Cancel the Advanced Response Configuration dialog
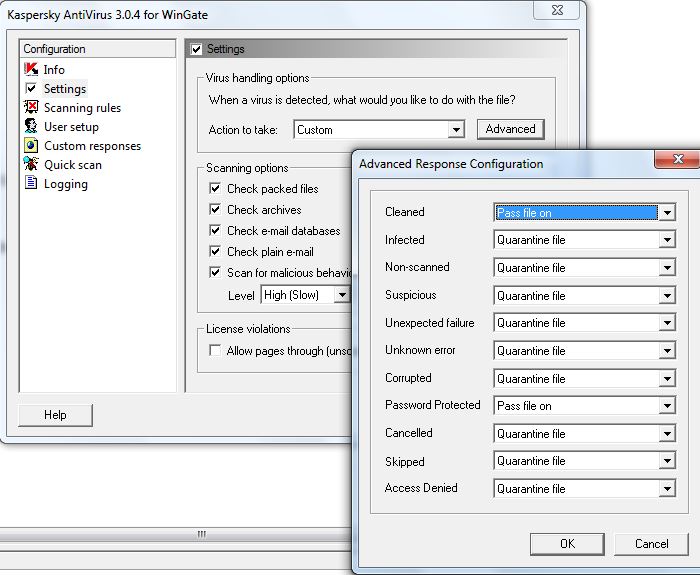700x575 pixels. tap(651, 544)
